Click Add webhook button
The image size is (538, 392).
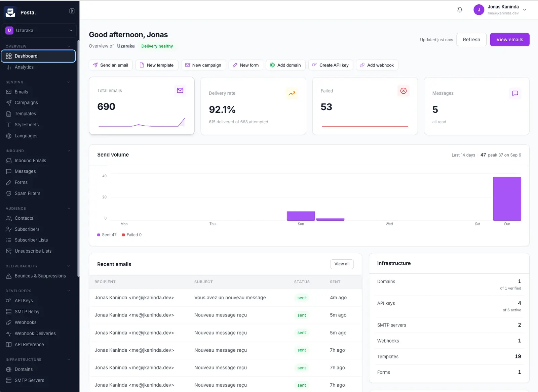tap(377, 65)
